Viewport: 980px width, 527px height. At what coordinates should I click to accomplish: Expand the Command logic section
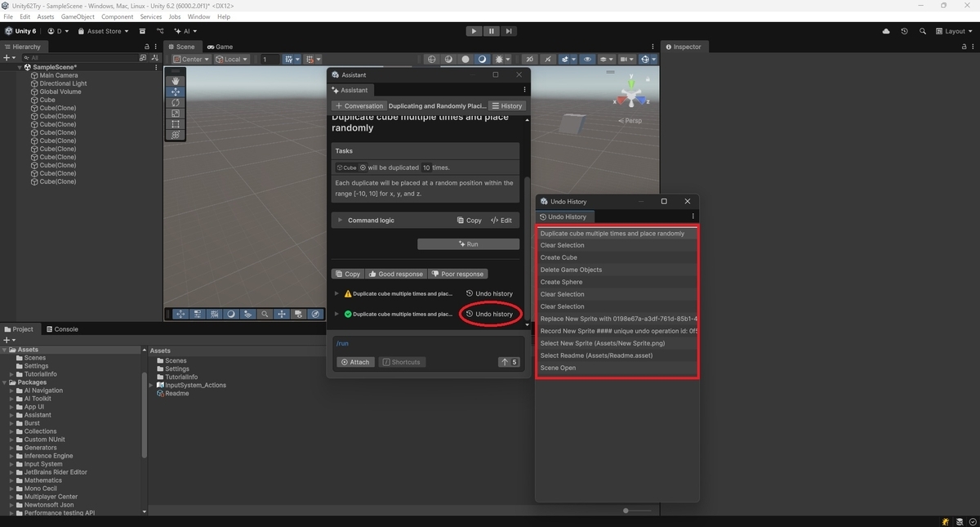click(x=340, y=221)
